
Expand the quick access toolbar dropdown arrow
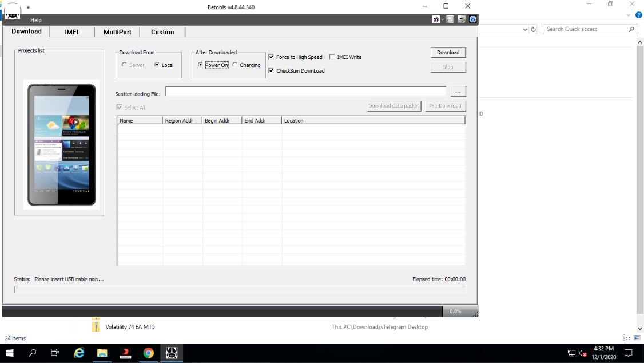[x=28, y=7]
